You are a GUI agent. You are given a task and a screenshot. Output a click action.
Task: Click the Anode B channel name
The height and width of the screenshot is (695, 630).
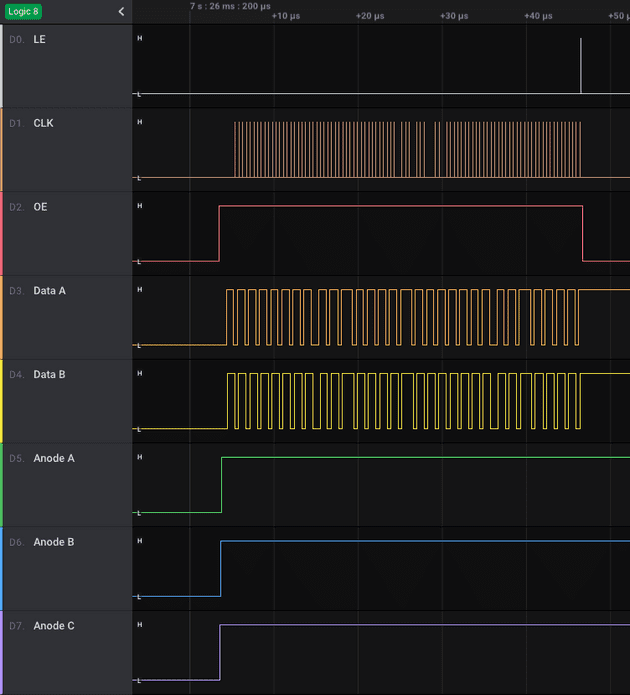54,543
